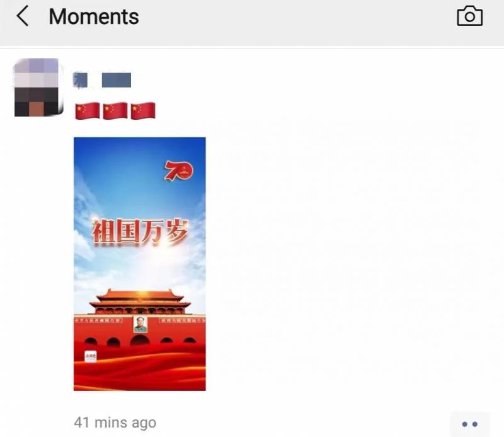This screenshot has height=437, width=504.
Task: Tap the third Chinese flag emoji
Action: point(143,111)
